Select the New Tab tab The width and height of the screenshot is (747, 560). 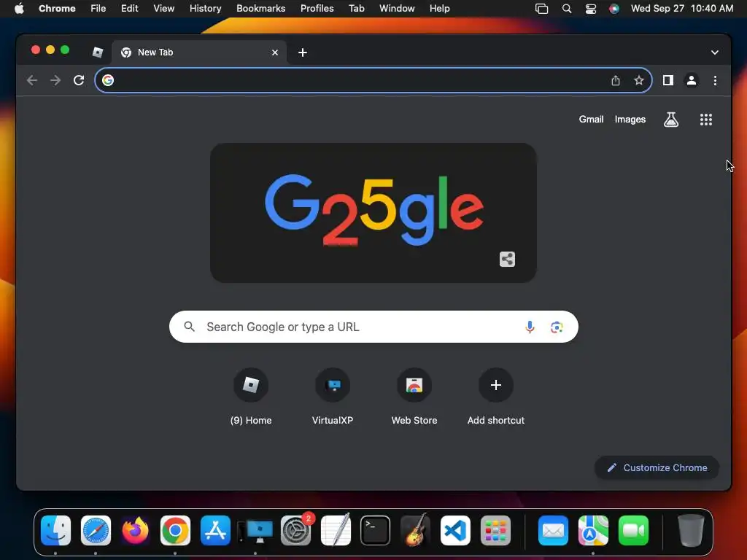point(199,52)
